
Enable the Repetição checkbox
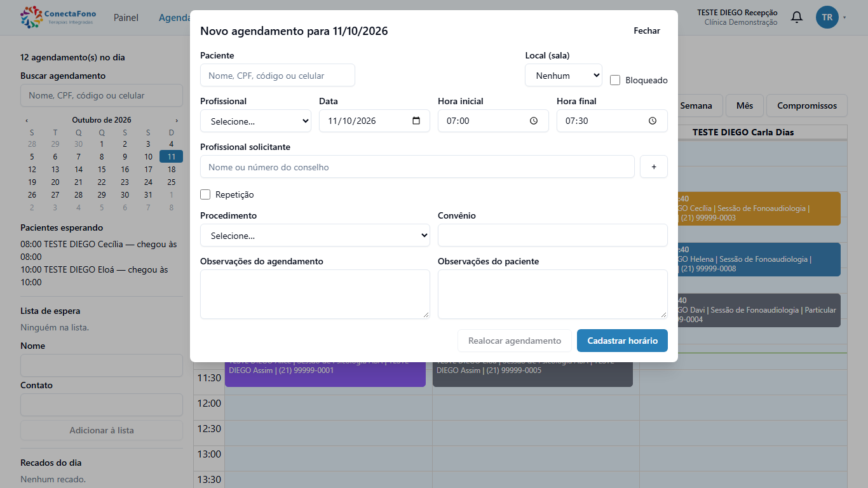pyautogui.click(x=205, y=194)
